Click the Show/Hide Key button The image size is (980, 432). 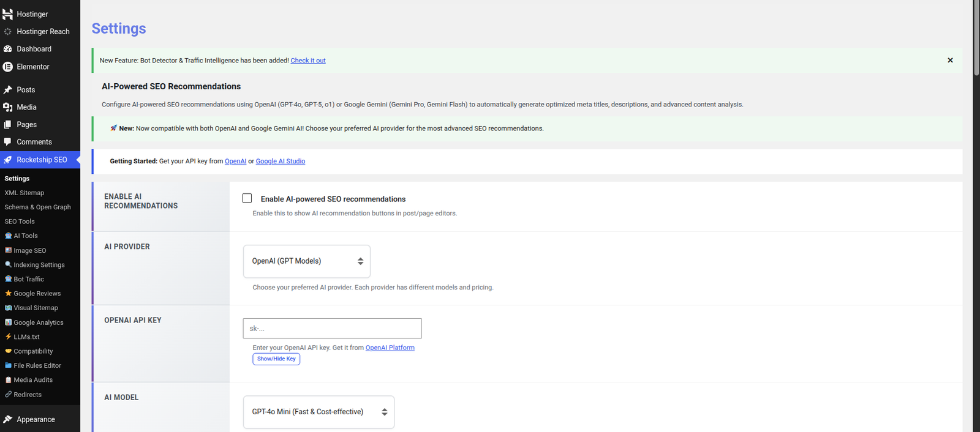(x=276, y=359)
